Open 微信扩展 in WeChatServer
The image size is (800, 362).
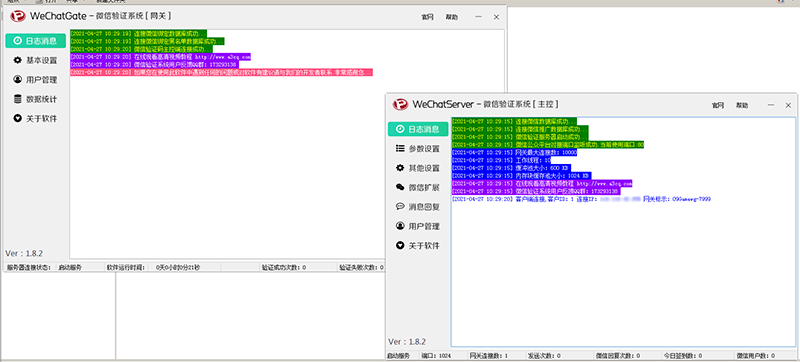[418, 187]
